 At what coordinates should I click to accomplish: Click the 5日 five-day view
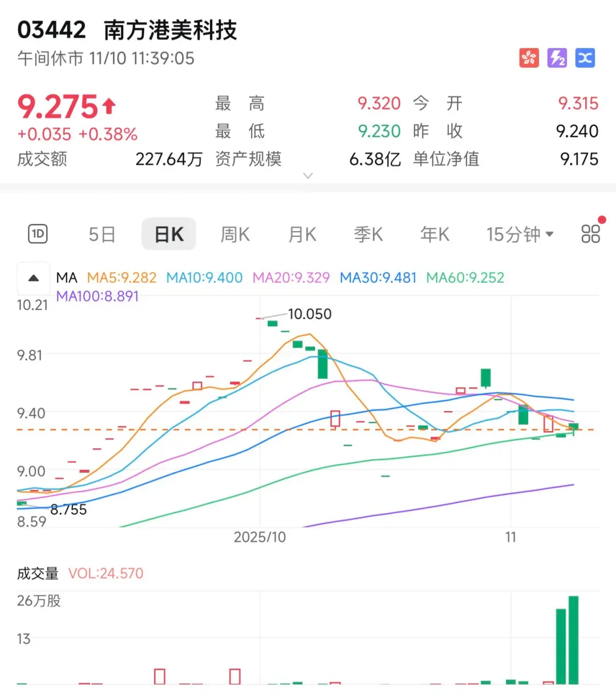coord(101,234)
